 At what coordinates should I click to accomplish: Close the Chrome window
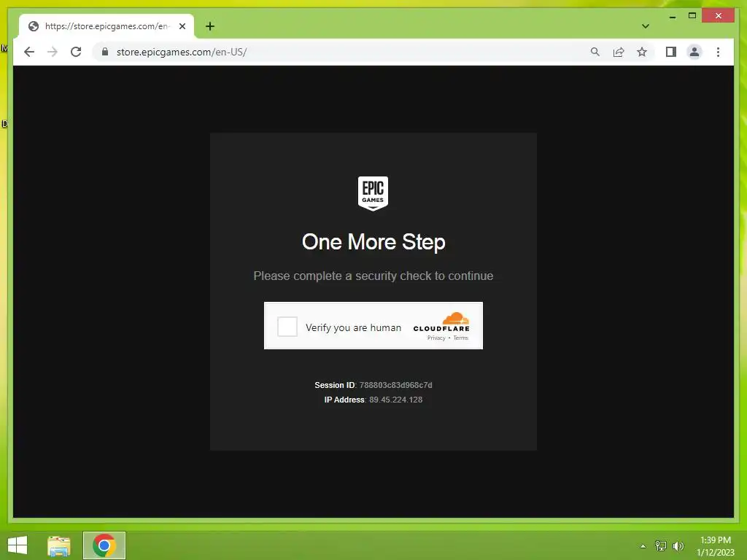719,16
